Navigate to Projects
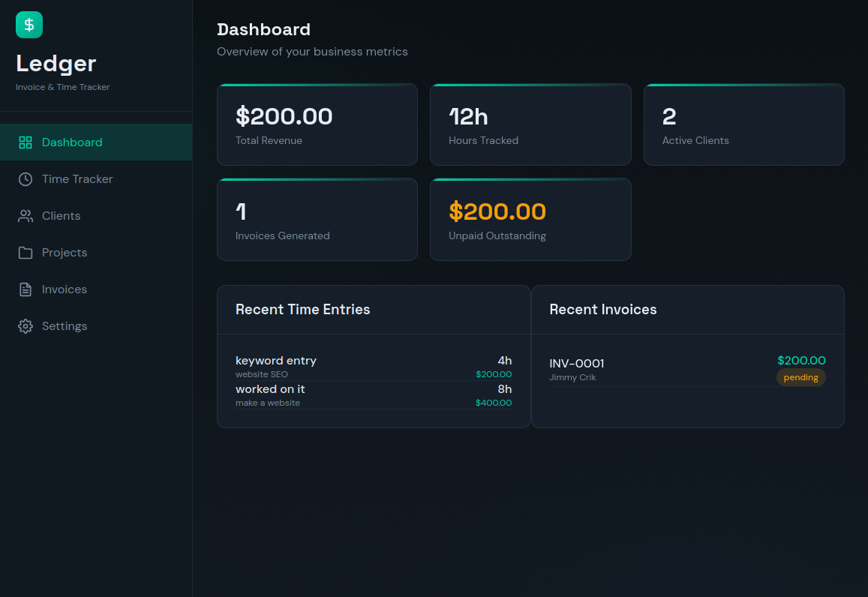Screen dimensions: 868x597 (96, 253)
